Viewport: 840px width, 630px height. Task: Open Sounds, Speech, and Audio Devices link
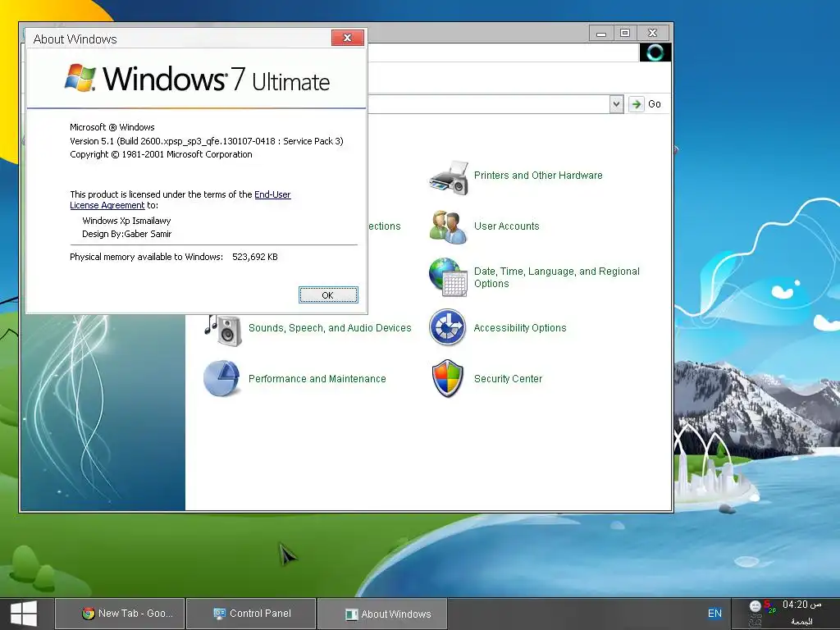(x=330, y=328)
